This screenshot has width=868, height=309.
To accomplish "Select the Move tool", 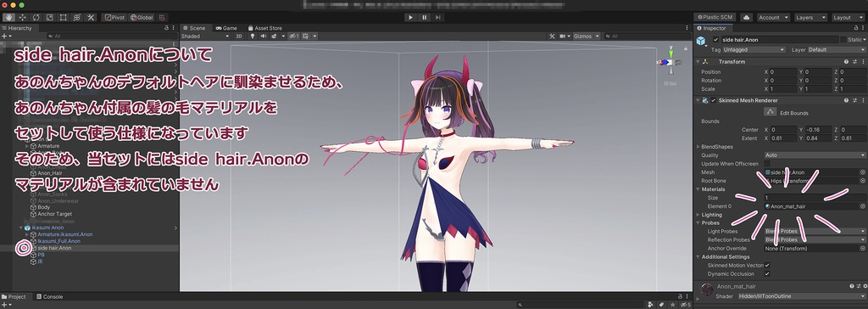I will (x=23, y=17).
